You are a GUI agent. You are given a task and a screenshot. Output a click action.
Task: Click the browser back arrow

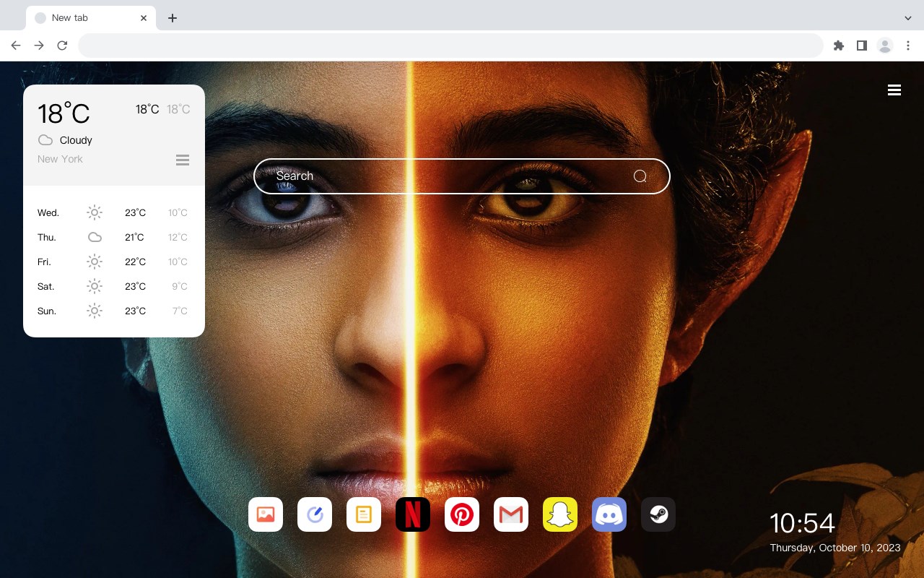(16, 46)
